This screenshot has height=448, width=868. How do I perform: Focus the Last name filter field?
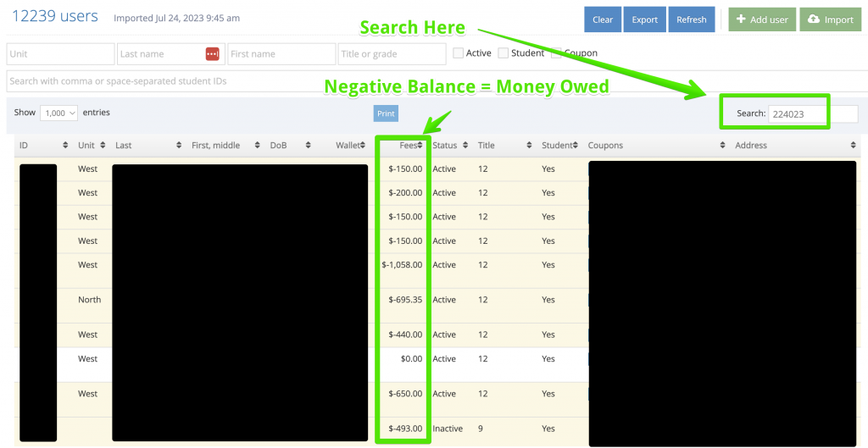[x=171, y=54]
